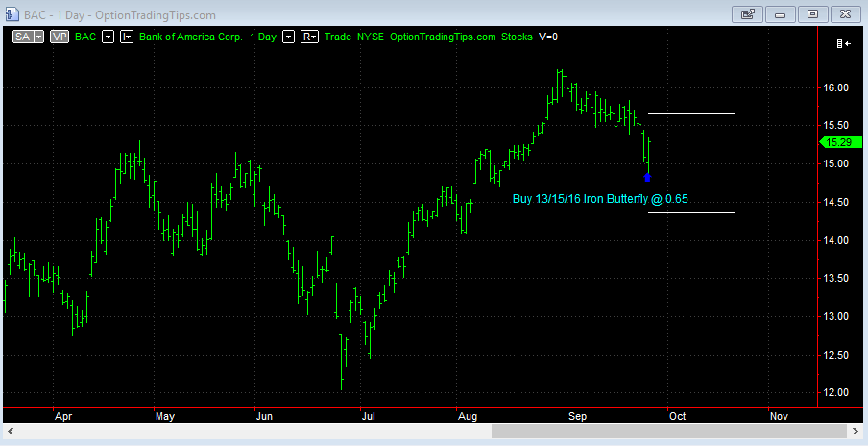
Task: Click the blue up arrow trade marker
Action: (x=648, y=177)
